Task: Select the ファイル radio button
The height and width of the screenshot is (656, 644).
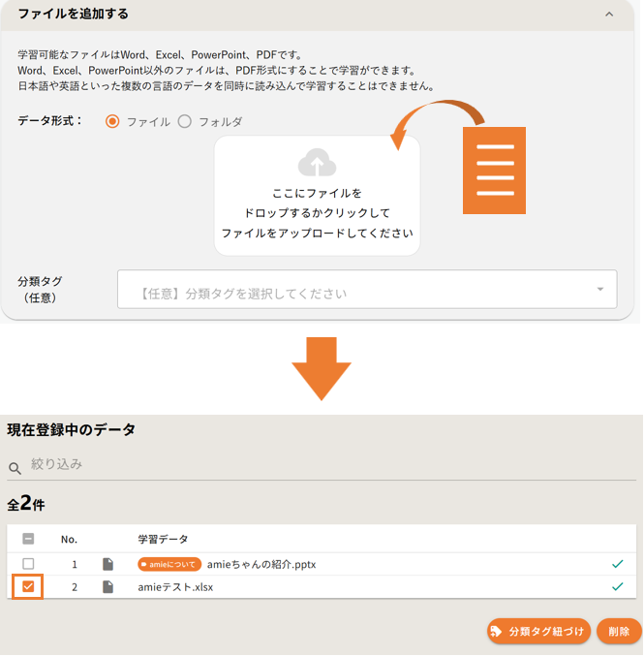Action: [x=112, y=122]
